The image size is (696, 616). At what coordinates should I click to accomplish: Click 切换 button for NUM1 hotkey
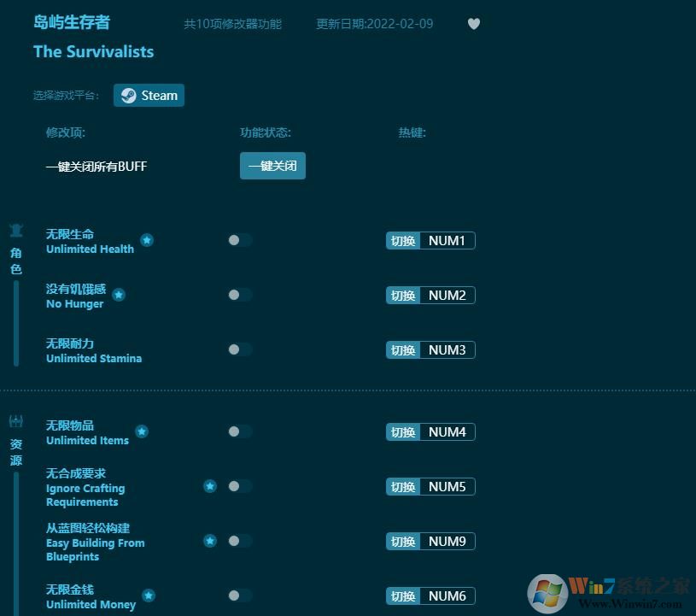pyautogui.click(x=403, y=241)
